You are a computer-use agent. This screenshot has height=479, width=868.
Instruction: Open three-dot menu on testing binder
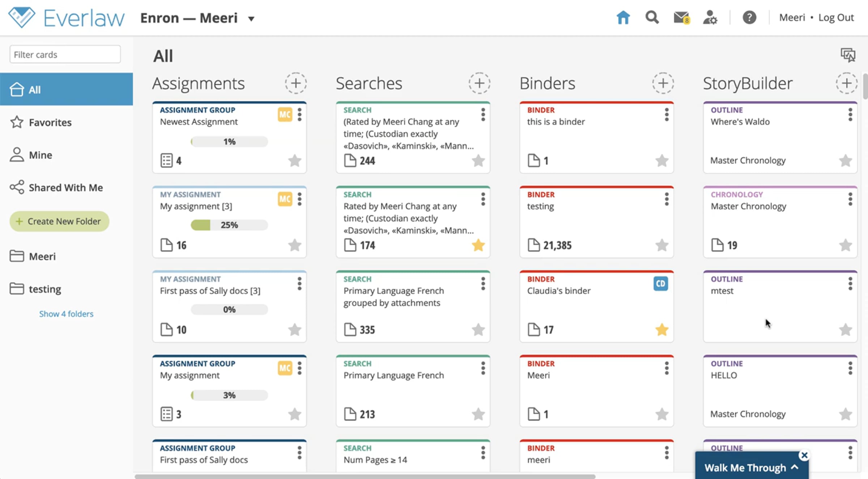667,199
